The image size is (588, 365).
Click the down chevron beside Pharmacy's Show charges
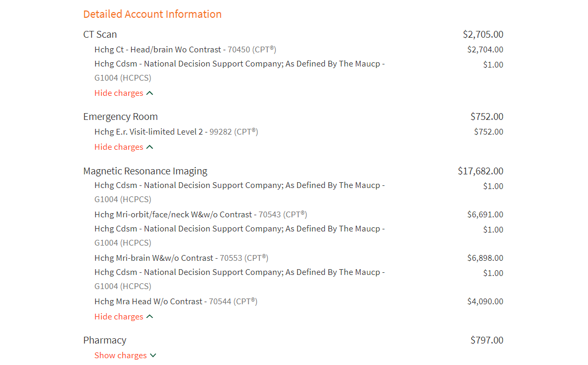coord(153,356)
